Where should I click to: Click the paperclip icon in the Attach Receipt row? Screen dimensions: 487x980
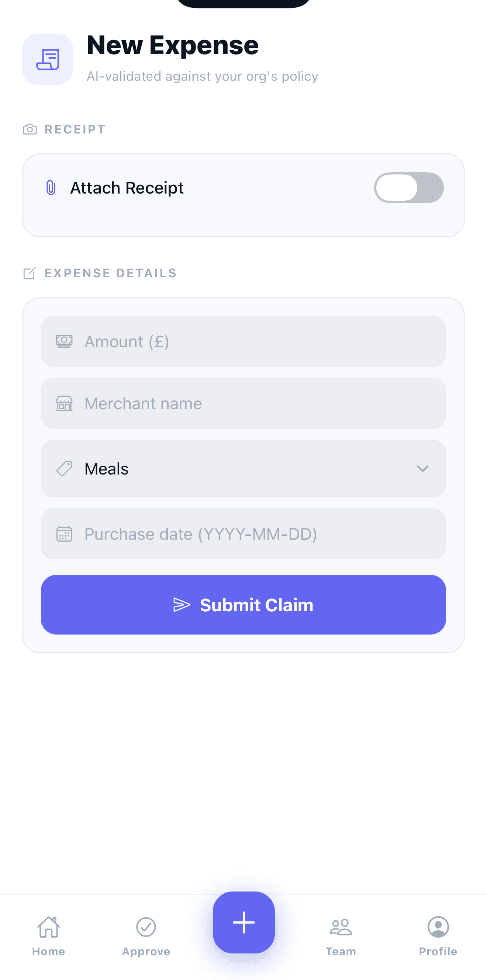click(50, 187)
